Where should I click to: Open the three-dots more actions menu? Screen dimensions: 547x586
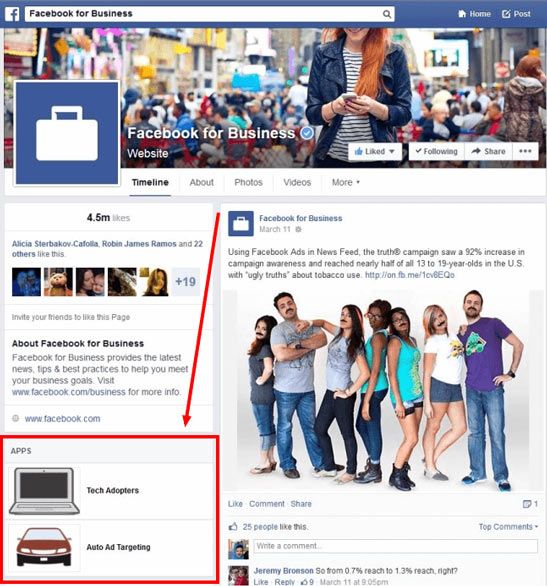pos(525,151)
